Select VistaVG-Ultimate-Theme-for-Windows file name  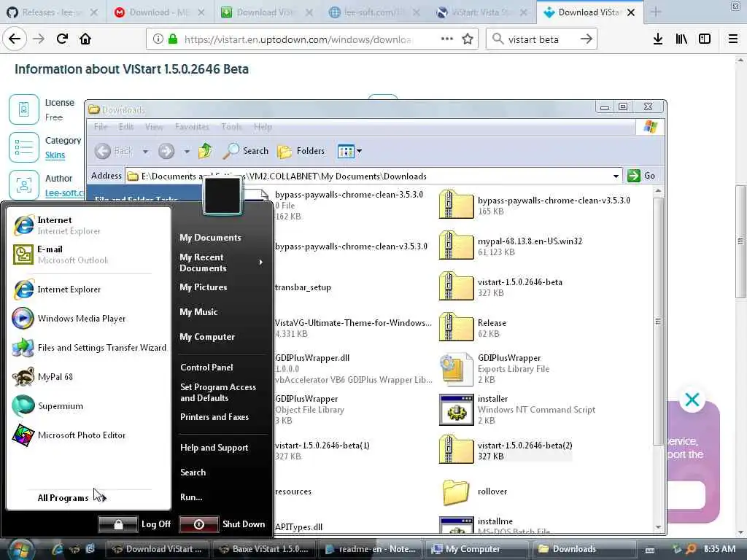pyautogui.click(x=353, y=323)
